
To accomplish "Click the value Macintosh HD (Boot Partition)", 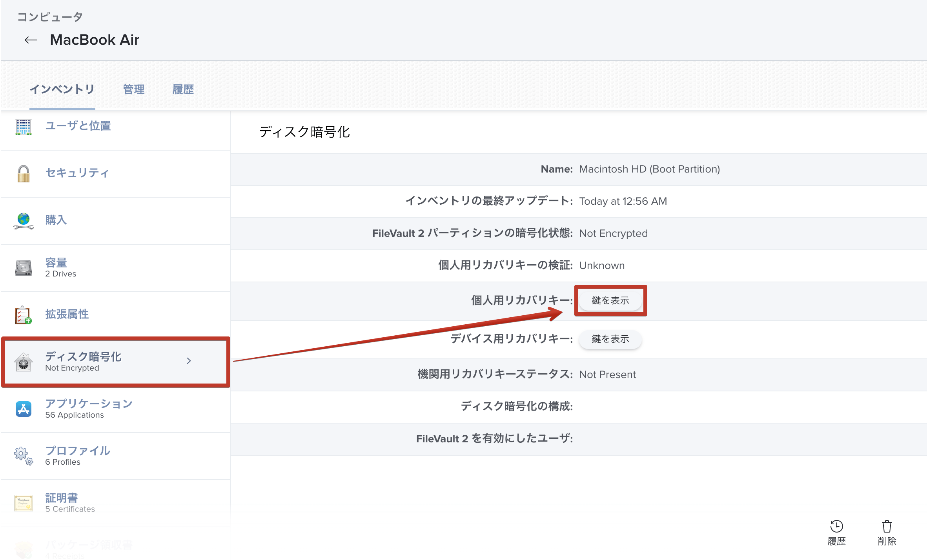I will click(649, 169).
